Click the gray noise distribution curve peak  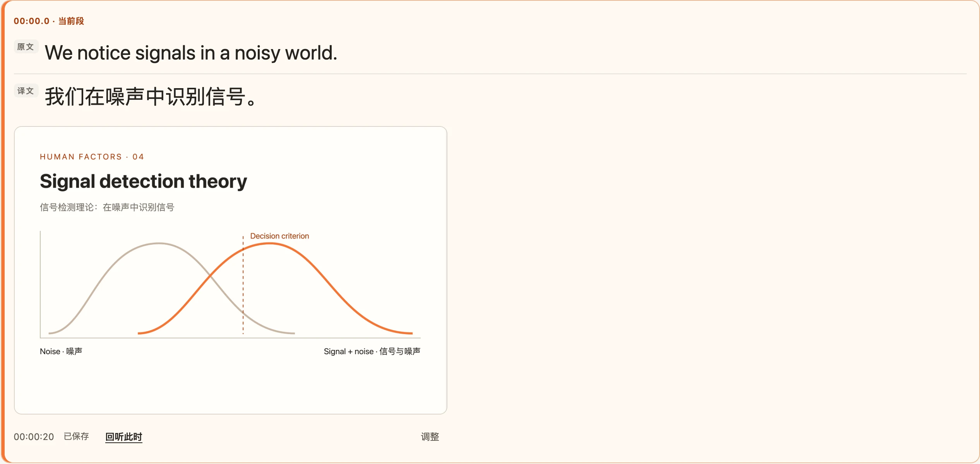[159, 243]
